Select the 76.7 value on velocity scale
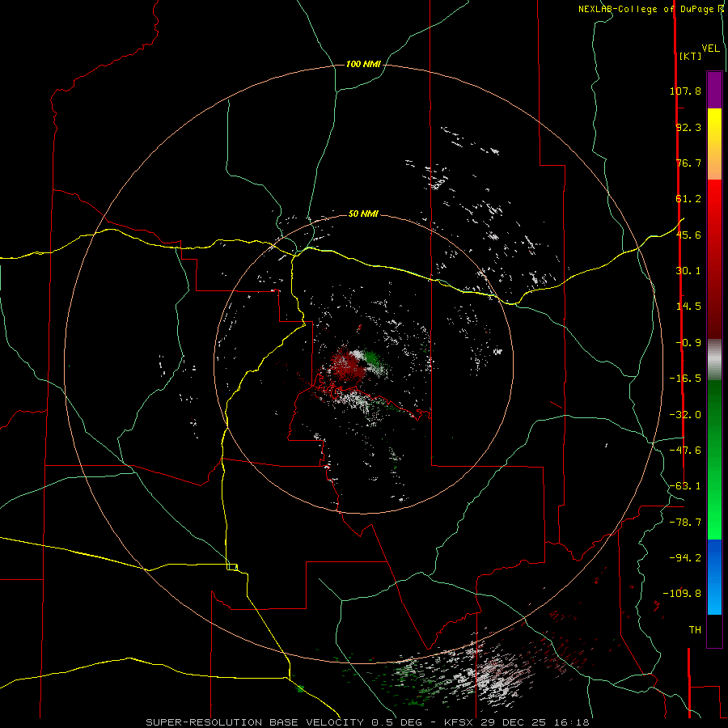This screenshot has width=728, height=728. point(688,163)
